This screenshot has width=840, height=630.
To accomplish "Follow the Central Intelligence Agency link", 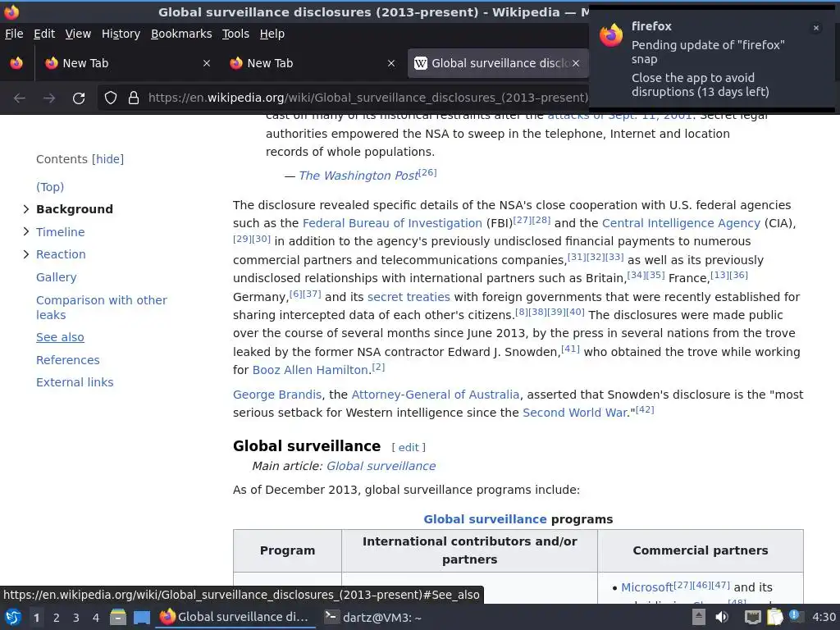I will 681,223.
